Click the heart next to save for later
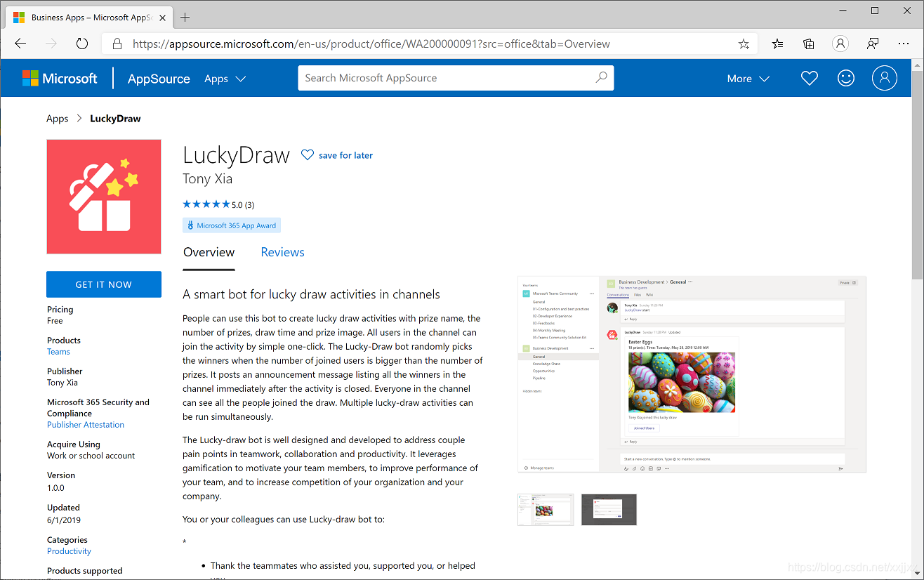Image resolution: width=924 pixels, height=580 pixels. tap(308, 155)
